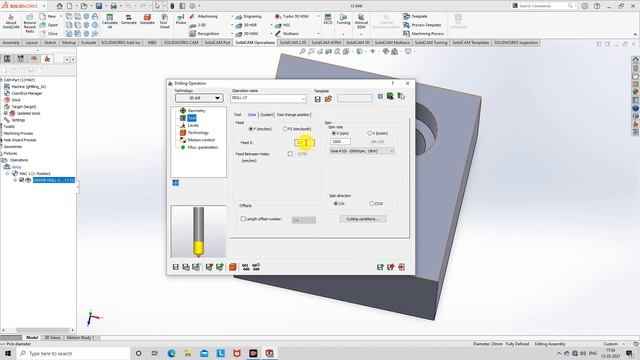Screen dimensions: 640x360
Task: Click the Search Commands box
Action: 543,6
